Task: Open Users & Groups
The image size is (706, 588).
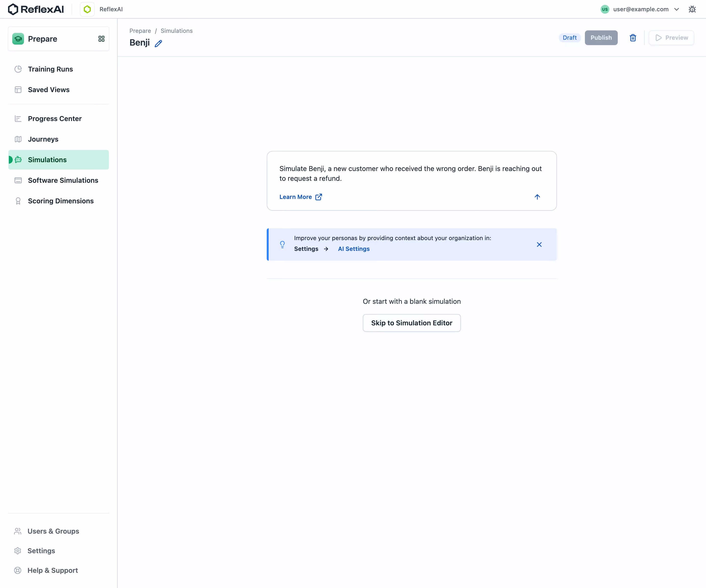Action: click(59, 531)
